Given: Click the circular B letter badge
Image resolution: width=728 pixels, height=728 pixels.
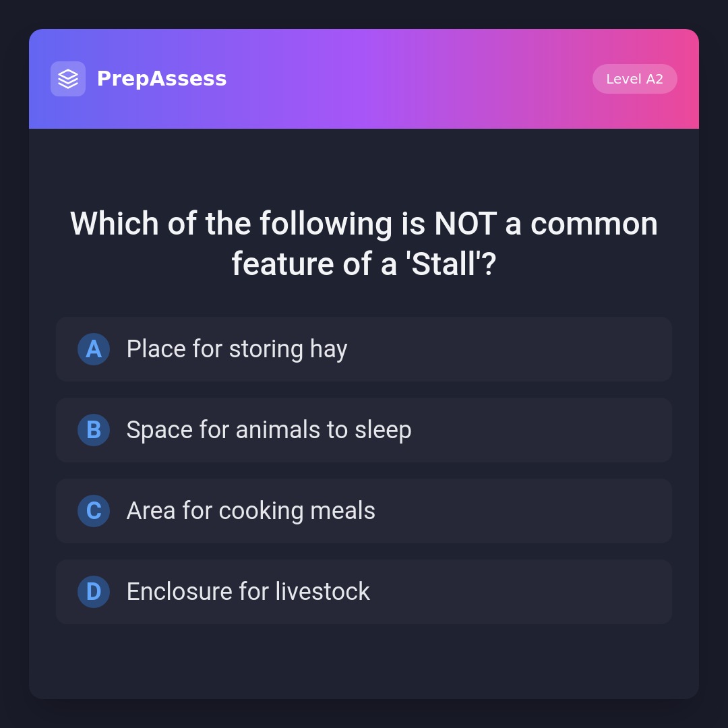Looking at the screenshot, I should pos(94,430).
